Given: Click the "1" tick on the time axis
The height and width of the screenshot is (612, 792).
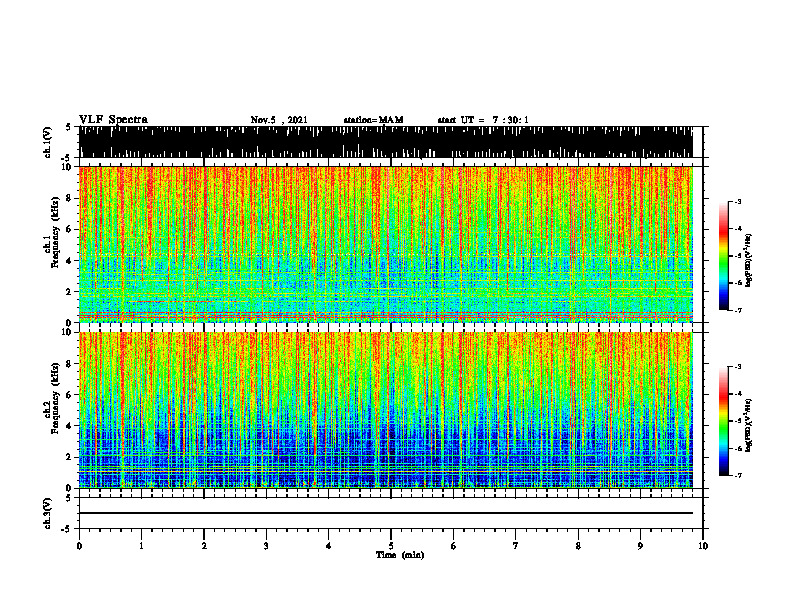Looking at the screenshot, I should (x=141, y=546).
